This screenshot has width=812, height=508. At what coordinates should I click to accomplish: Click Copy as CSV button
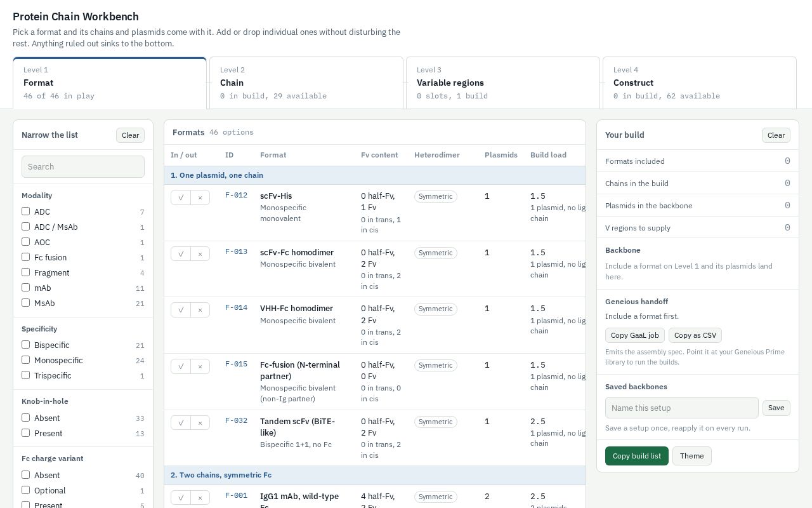pyautogui.click(x=695, y=335)
